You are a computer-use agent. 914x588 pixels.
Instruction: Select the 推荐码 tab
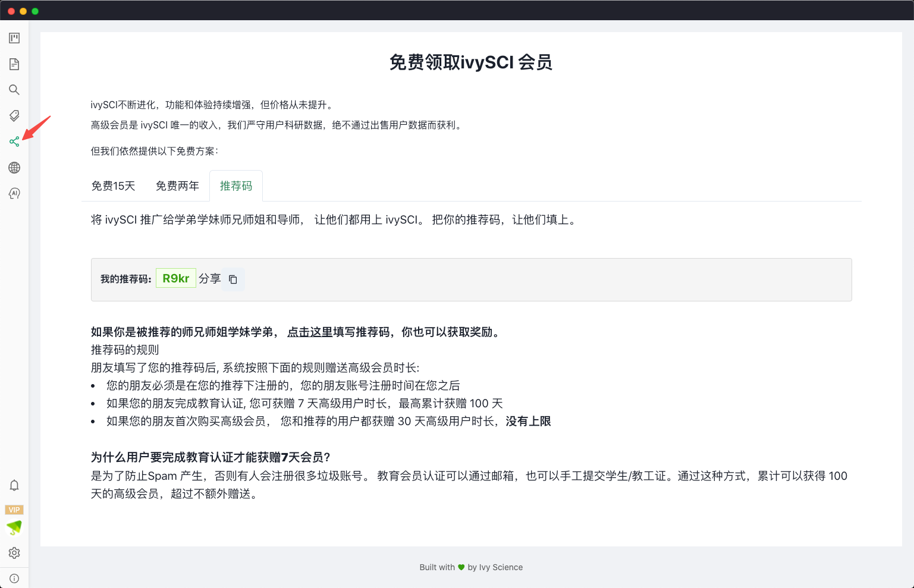(236, 186)
